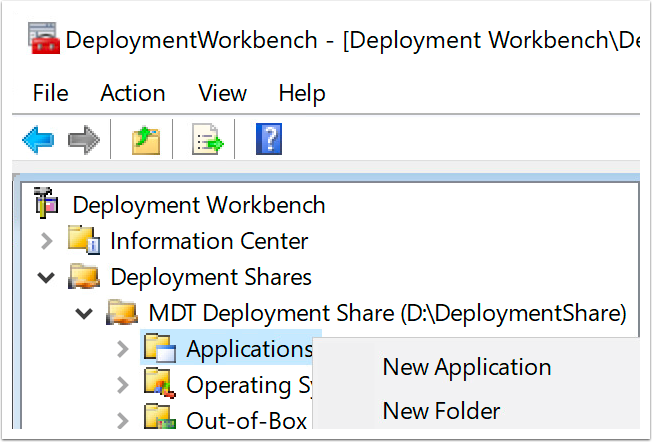Viewport: 652px width, 442px height.
Task: Collapse the Deployment Shares node
Action: point(46,277)
